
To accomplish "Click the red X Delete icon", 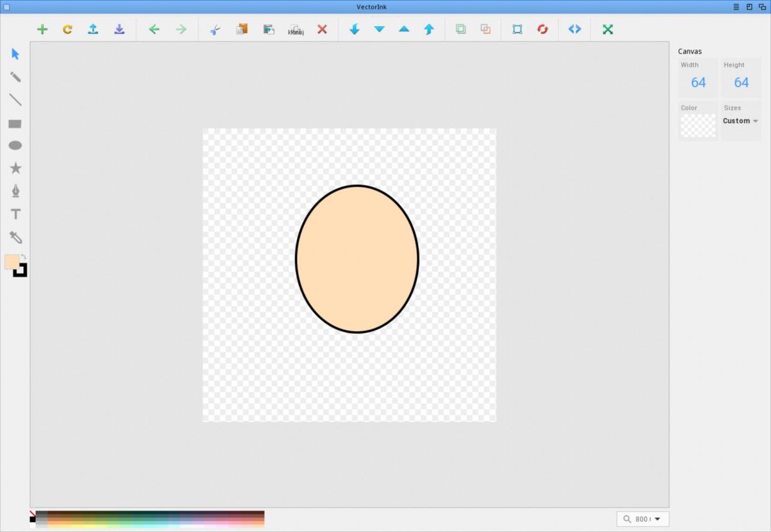I will [322, 29].
